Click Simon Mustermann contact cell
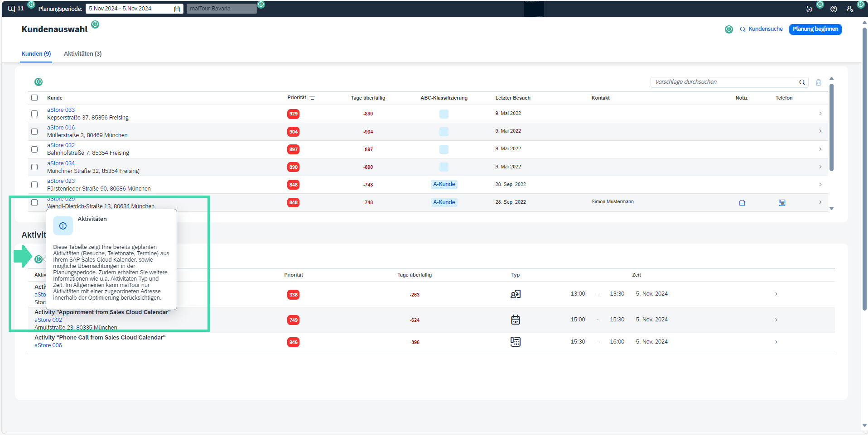 coord(612,202)
